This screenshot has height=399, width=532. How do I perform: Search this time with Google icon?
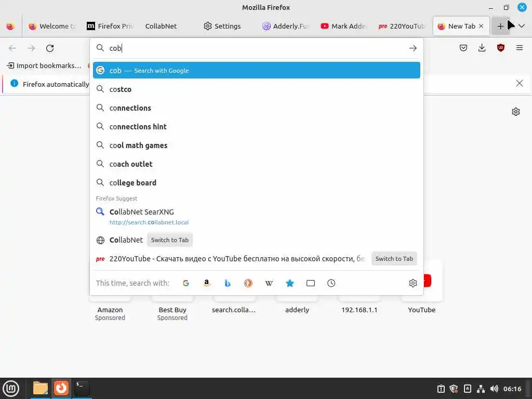pyautogui.click(x=185, y=283)
